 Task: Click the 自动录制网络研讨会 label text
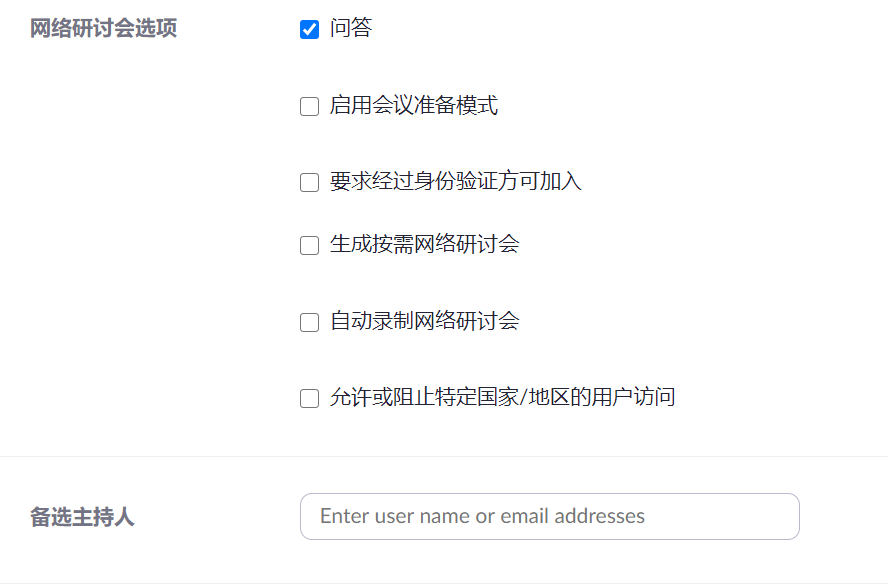[x=425, y=322]
